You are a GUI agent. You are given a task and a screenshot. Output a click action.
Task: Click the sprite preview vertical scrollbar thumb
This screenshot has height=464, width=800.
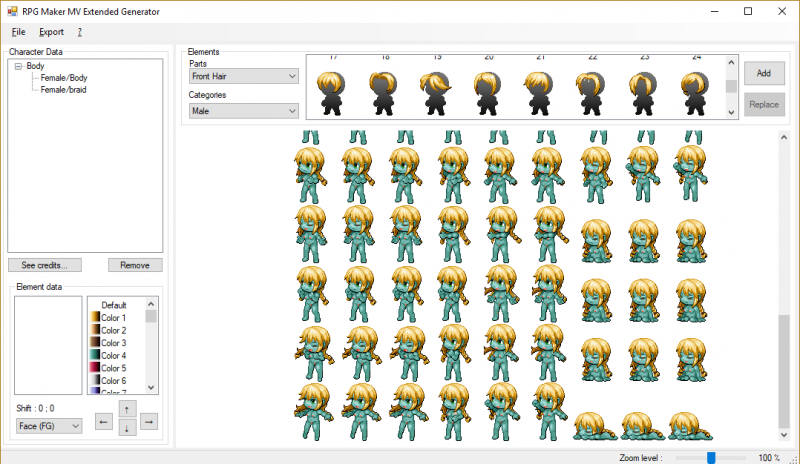click(x=784, y=372)
